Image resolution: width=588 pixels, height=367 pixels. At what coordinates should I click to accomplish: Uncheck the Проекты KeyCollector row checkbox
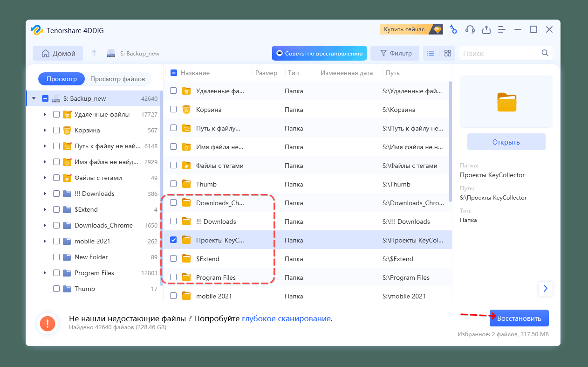pyautogui.click(x=173, y=240)
